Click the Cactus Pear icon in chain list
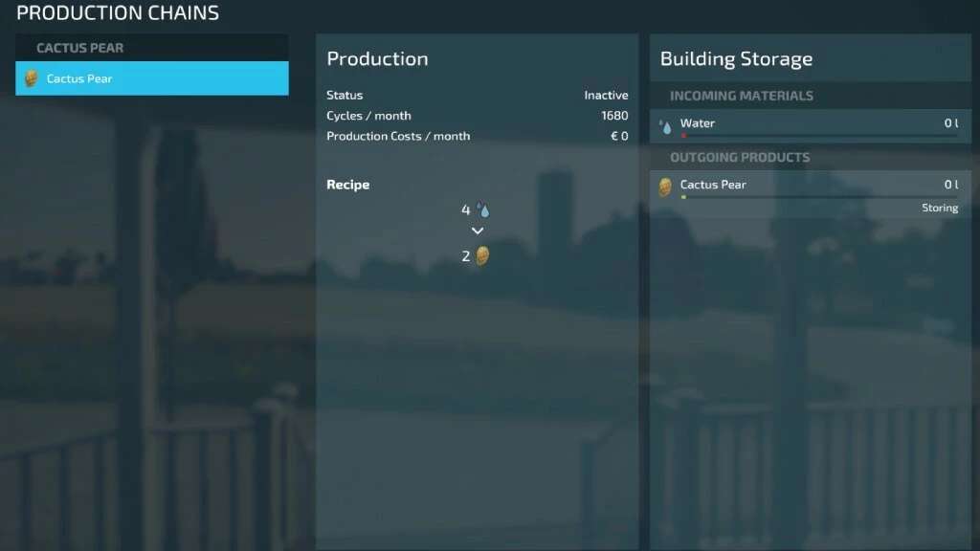Image resolution: width=980 pixels, height=551 pixels. [x=32, y=78]
